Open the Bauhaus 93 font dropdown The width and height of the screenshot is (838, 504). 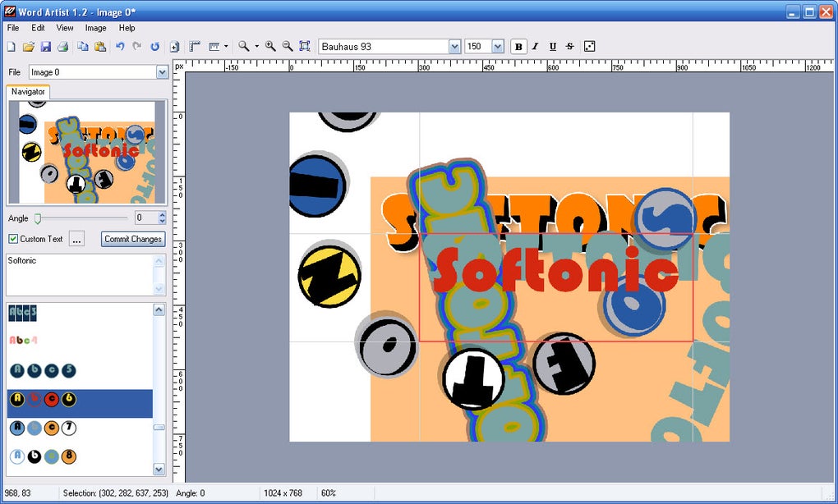coord(455,47)
